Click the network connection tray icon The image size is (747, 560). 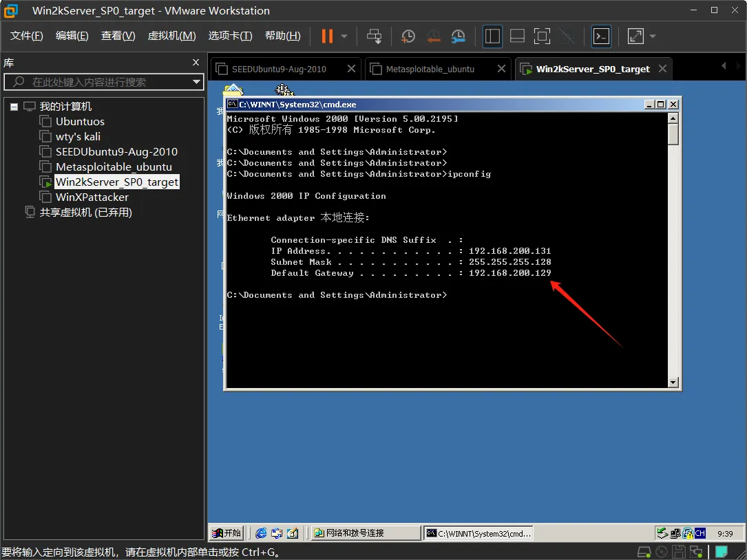pyautogui.click(x=675, y=533)
